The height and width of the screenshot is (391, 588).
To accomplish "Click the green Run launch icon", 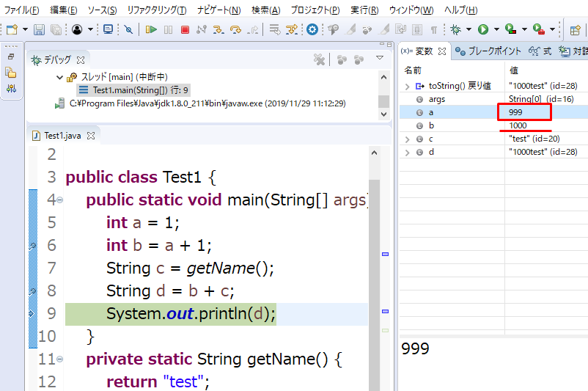I will coord(483,29).
